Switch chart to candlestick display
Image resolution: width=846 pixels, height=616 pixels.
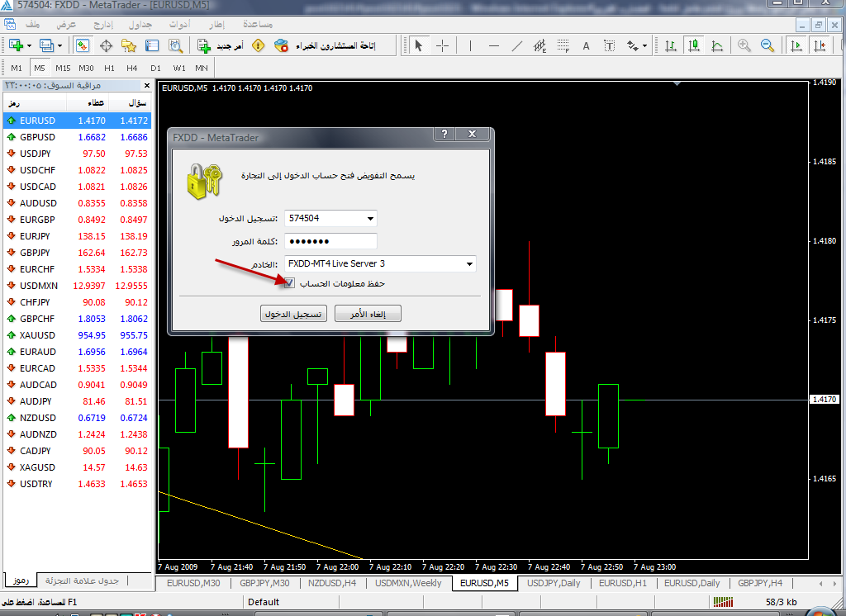[694, 45]
